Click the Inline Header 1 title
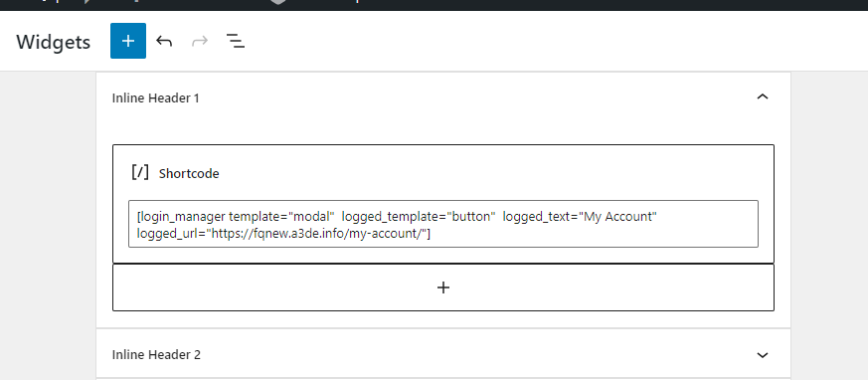This screenshot has height=380, width=868. (155, 98)
